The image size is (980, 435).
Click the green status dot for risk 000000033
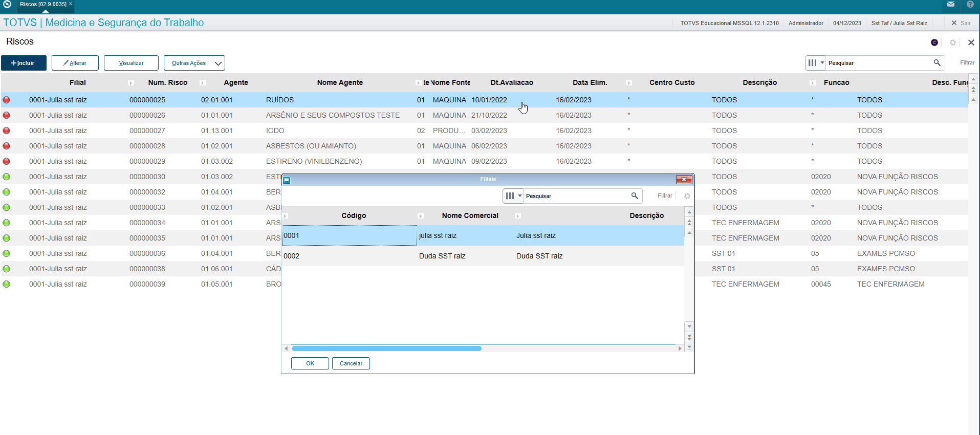(x=7, y=207)
